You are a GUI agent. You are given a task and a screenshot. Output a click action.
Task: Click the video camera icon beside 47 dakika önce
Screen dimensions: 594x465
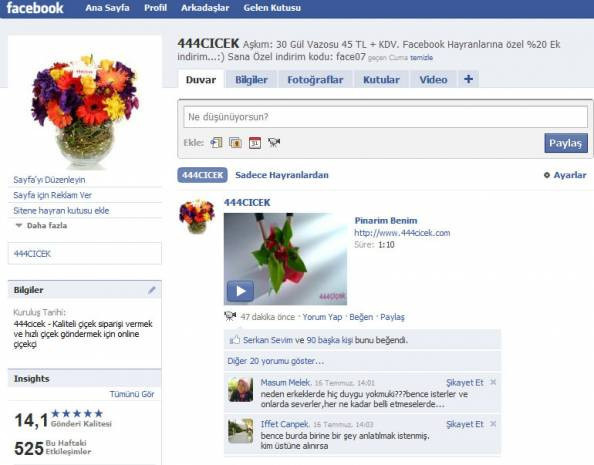(230, 316)
